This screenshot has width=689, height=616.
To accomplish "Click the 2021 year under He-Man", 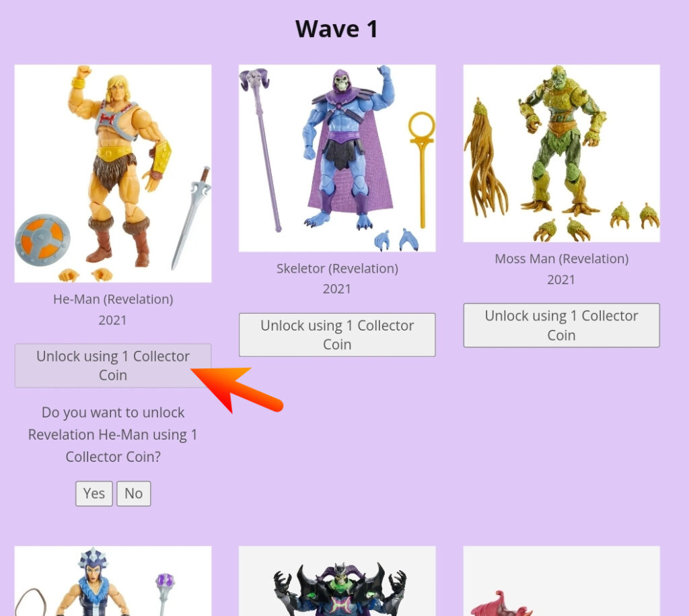I will coord(112,320).
